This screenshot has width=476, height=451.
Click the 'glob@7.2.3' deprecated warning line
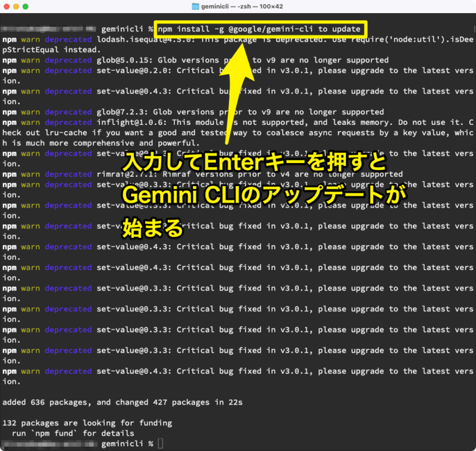193,112
